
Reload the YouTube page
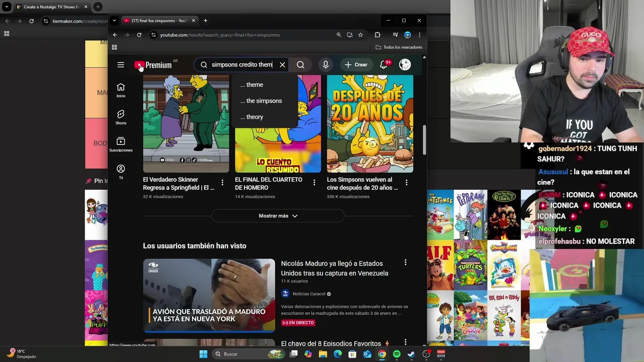click(139, 35)
